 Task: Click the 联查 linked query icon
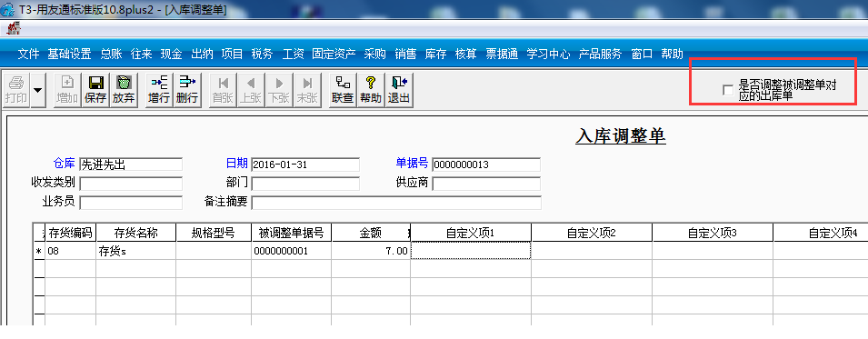click(x=343, y=90)
